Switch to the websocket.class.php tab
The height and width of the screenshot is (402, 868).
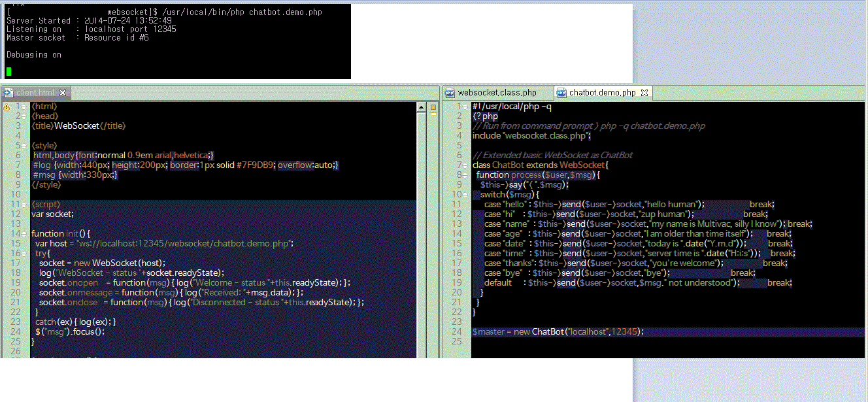(497, 93)
